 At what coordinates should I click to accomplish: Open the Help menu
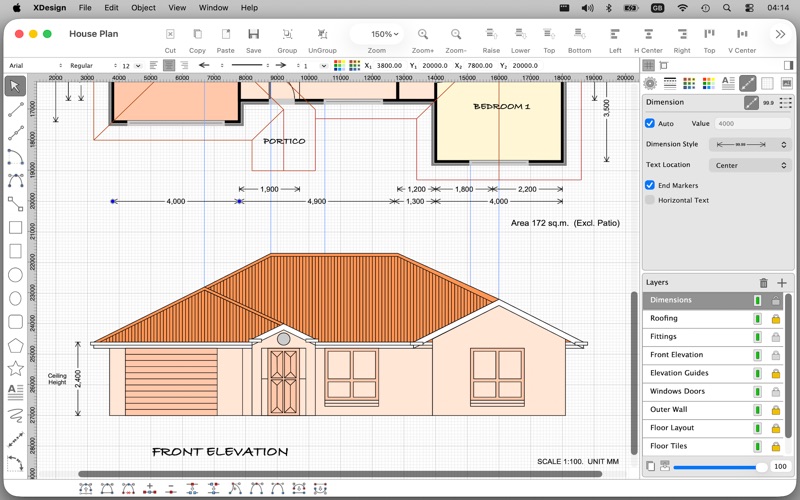(x=249, y=8)
